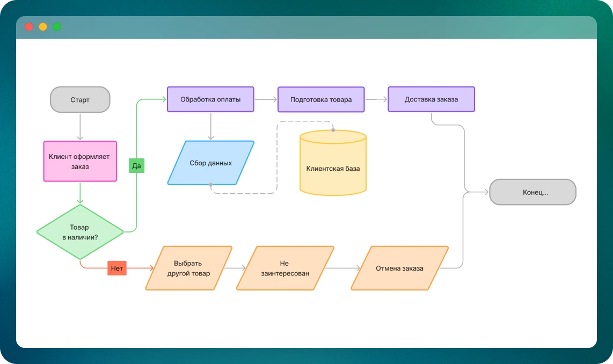Click the Не заинтересован orange shape
613x364 pixels.
point(285,268)
